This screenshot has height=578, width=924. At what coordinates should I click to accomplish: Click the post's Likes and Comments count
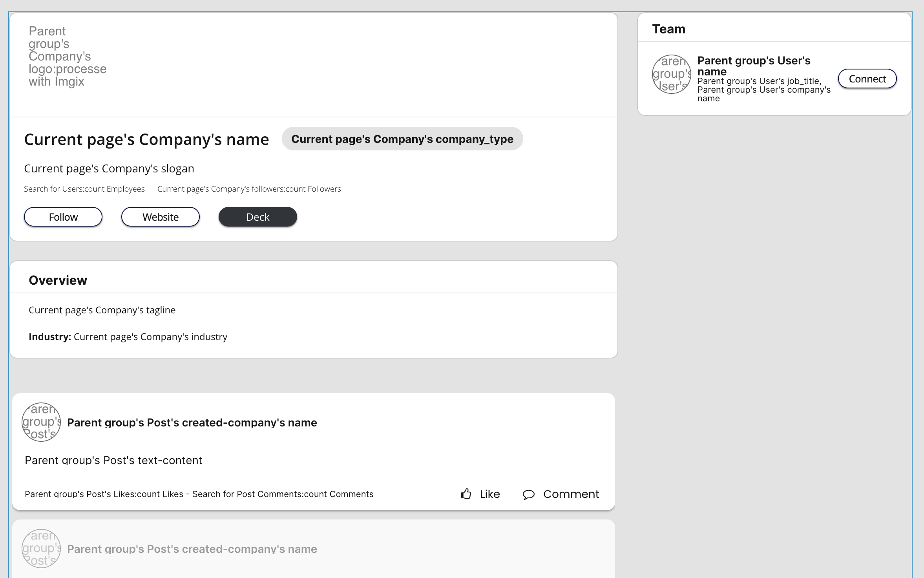(199, 494)
